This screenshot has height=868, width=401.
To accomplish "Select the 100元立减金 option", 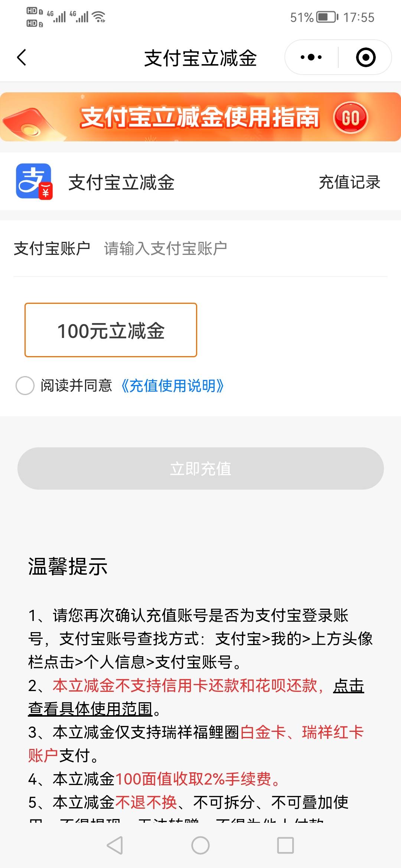I will click(111, 330).
